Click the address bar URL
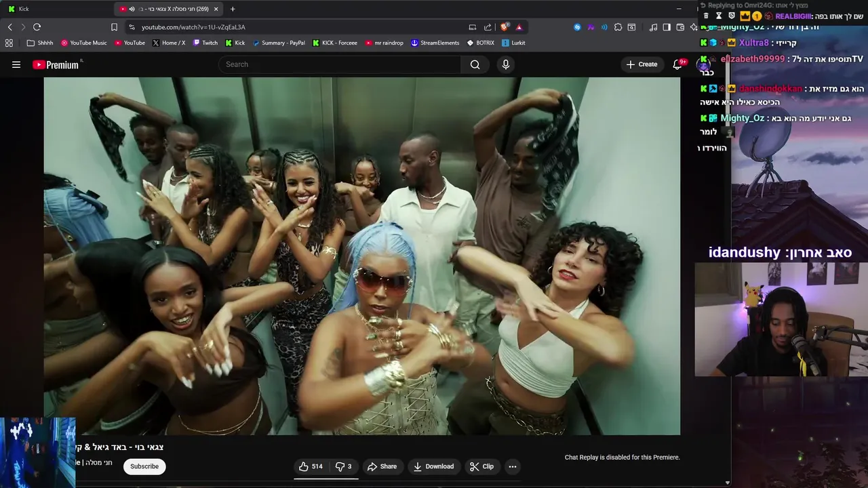Viewport: 868px width, 488px height. point(193,27)
